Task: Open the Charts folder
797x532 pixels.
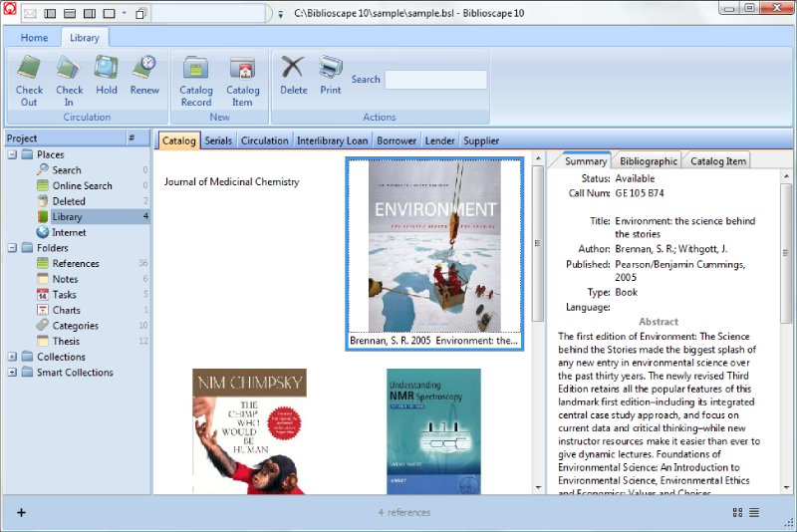Action: [x=66, y=310]
